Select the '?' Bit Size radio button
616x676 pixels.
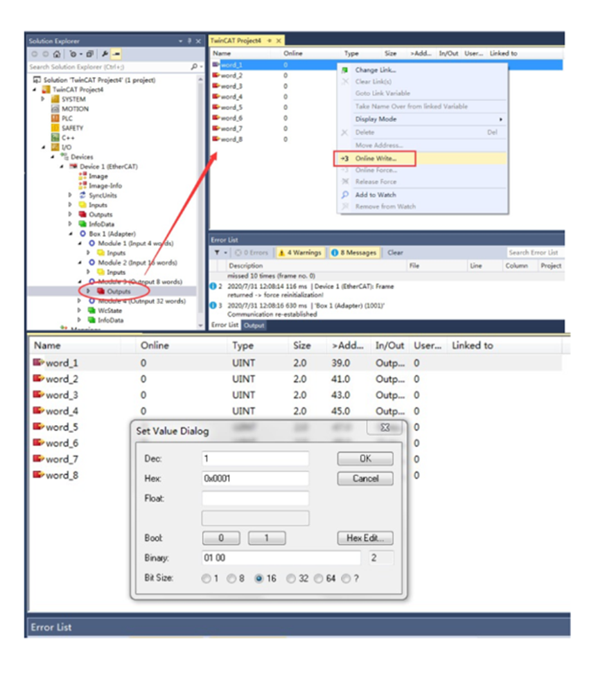click(x=346, y=578)
